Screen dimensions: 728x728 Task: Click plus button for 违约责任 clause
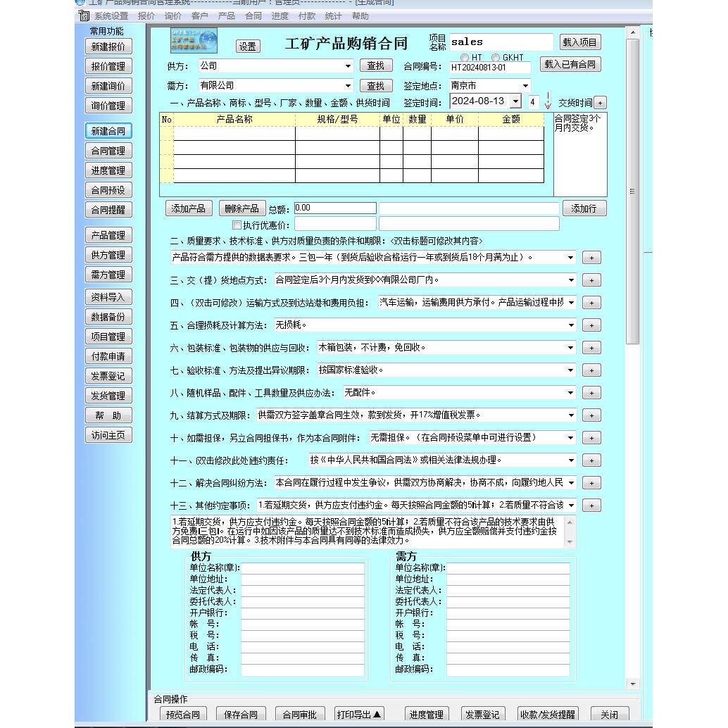(591, 460)
